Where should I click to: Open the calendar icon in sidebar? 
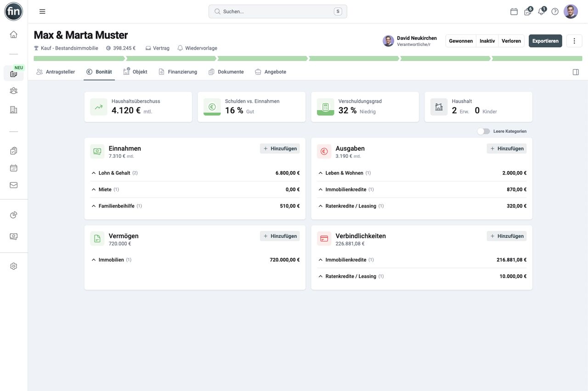(14, 168)
